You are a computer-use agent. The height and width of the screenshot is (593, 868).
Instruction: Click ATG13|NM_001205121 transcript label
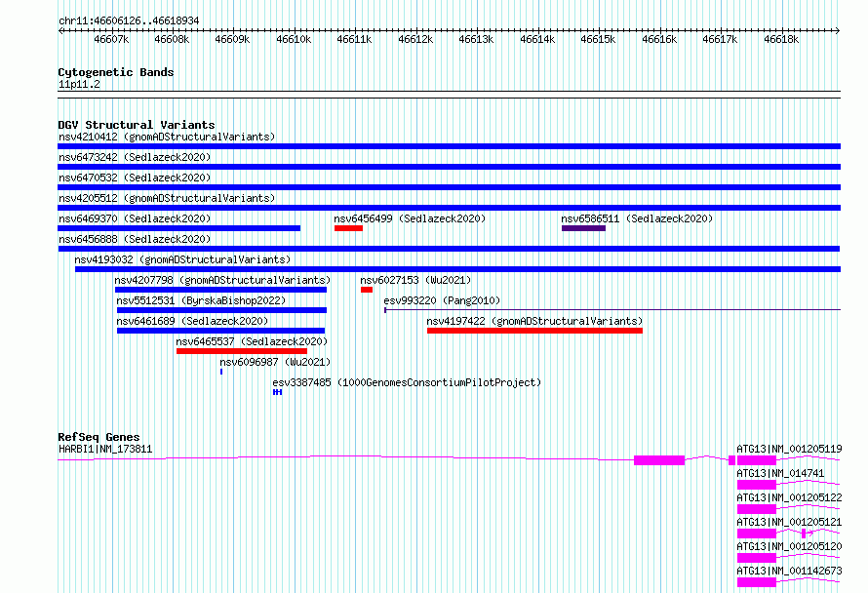789,522
